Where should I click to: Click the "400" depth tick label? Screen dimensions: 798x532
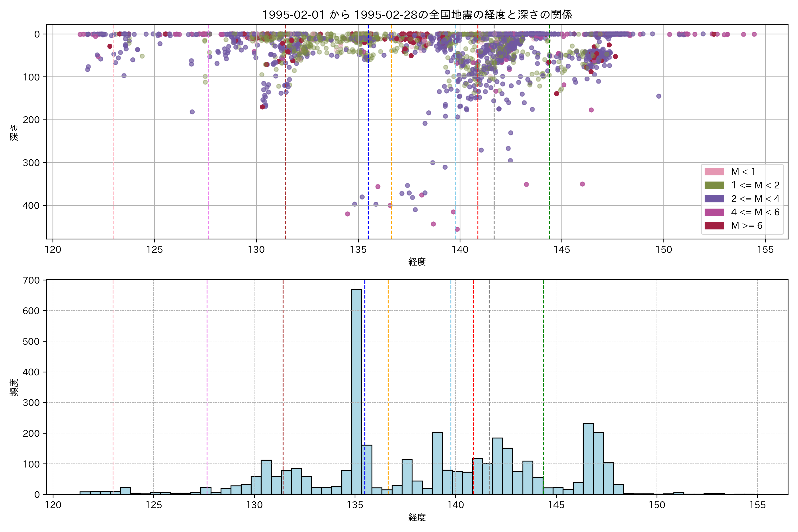pos(31,206)
